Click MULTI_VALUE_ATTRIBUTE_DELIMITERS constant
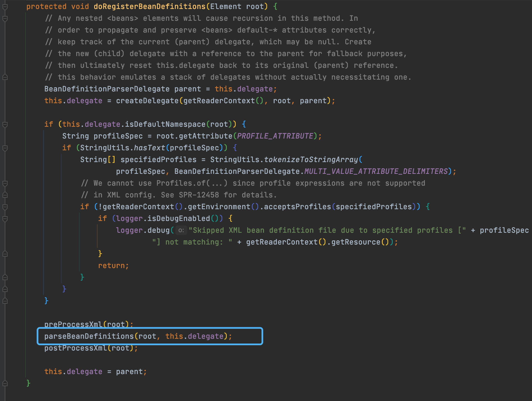This screenshot has height=401, width=532. click(376, 171)
